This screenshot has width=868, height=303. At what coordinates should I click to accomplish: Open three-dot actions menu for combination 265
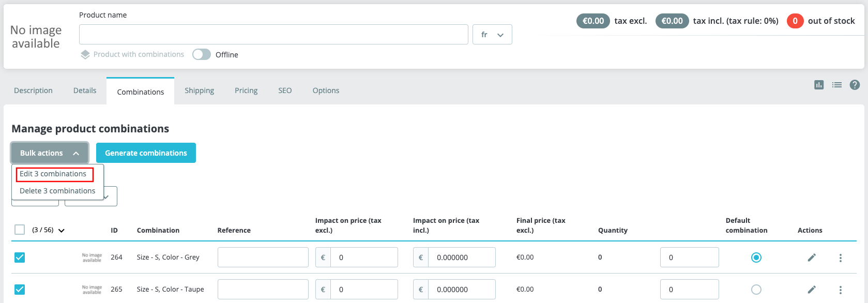point(841,290)
